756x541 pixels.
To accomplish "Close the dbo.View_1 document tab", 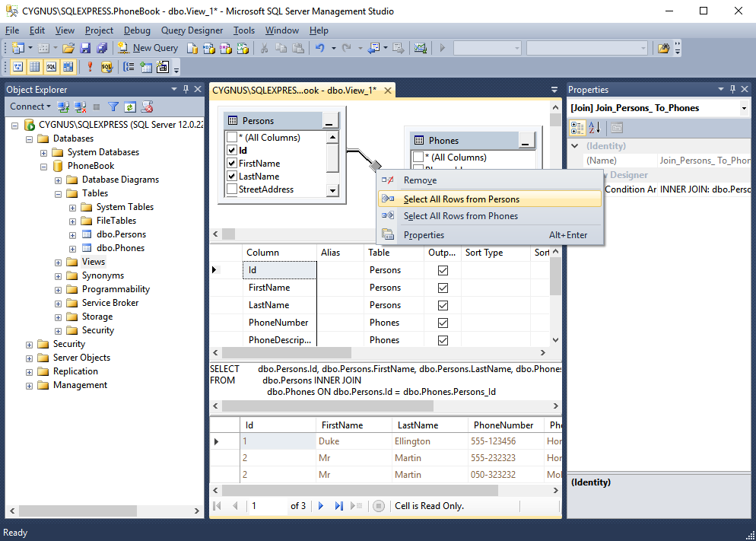I will point(388,90).
